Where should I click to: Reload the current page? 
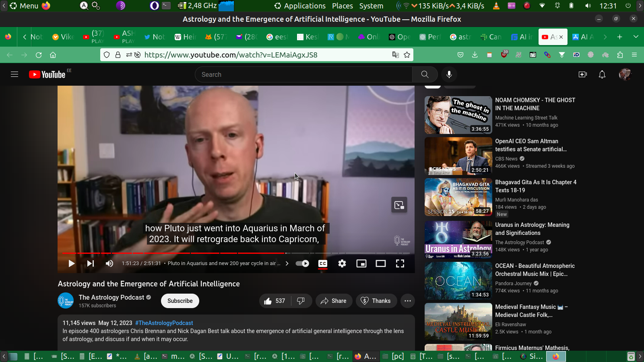[x=39, y=55]
